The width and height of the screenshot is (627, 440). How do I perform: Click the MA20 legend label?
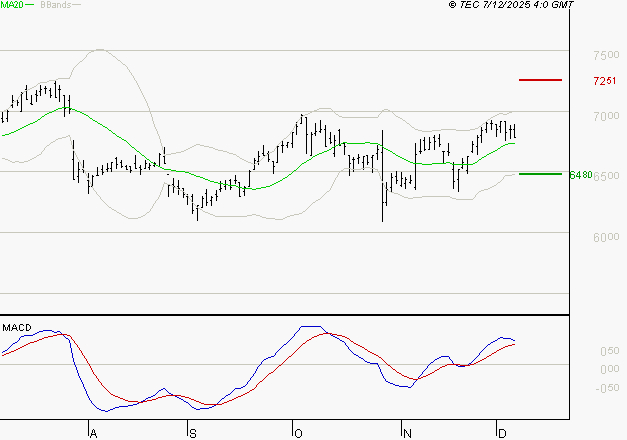point(12,5)
